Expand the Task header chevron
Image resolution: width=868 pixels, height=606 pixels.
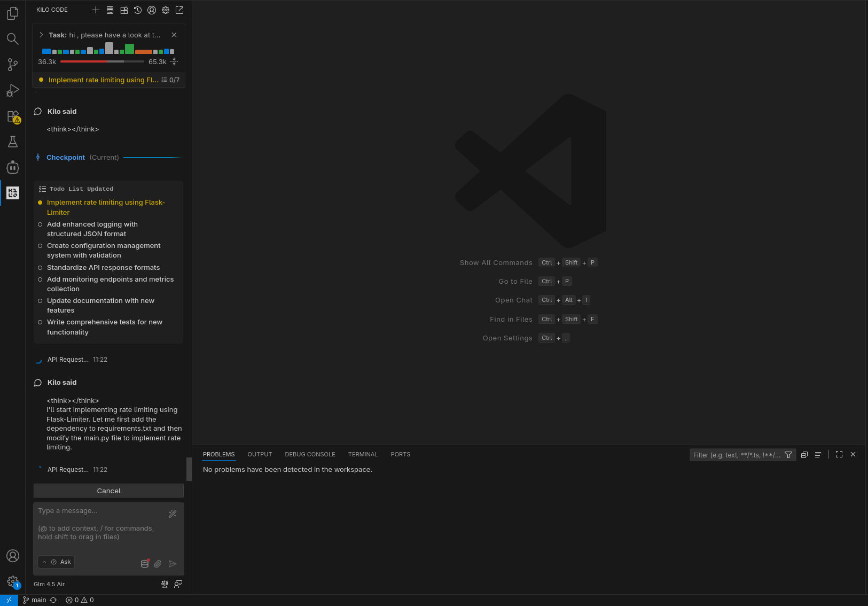[x=41, y=35]
